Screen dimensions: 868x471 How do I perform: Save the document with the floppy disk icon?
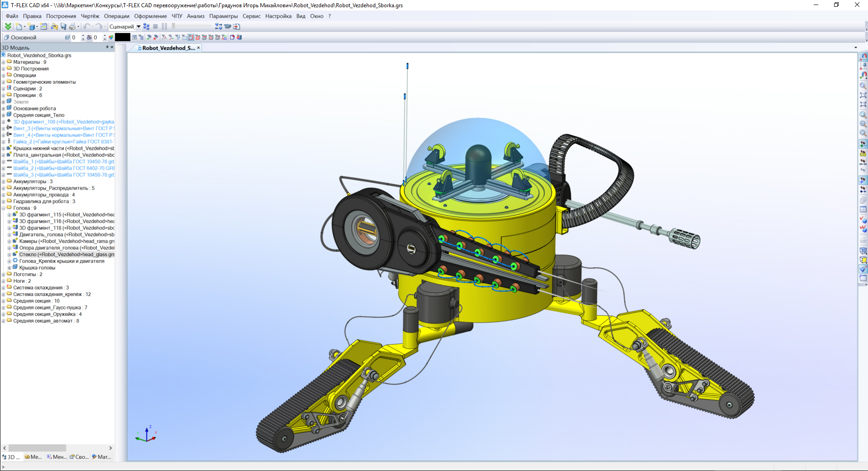coord(63,27)
